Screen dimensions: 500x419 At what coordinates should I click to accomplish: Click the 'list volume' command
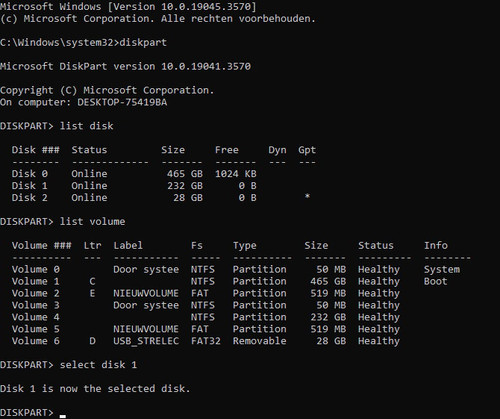(x=92, y=222)
